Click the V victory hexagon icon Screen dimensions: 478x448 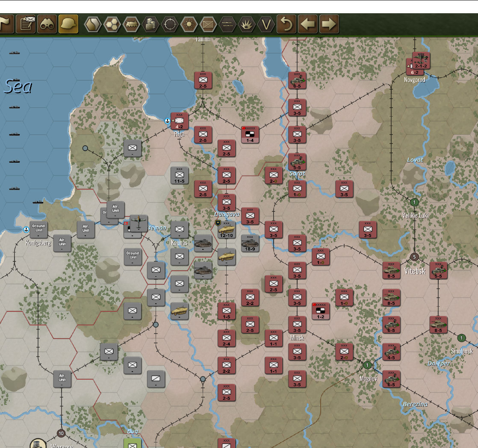266,24
